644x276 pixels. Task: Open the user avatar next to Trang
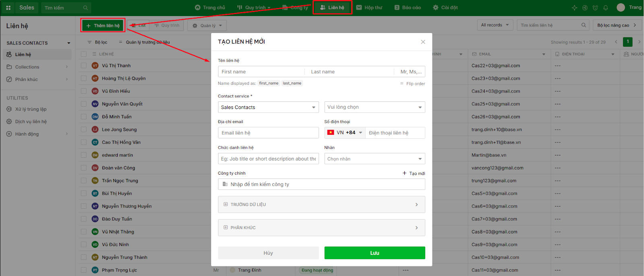click(x=621, y=8)
